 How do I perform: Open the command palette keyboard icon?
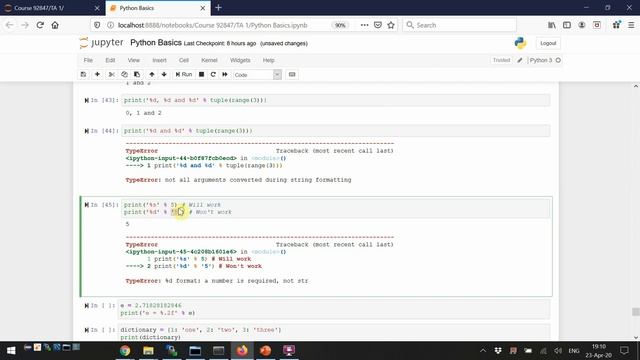pyautogui.click(x=292, y=74)
